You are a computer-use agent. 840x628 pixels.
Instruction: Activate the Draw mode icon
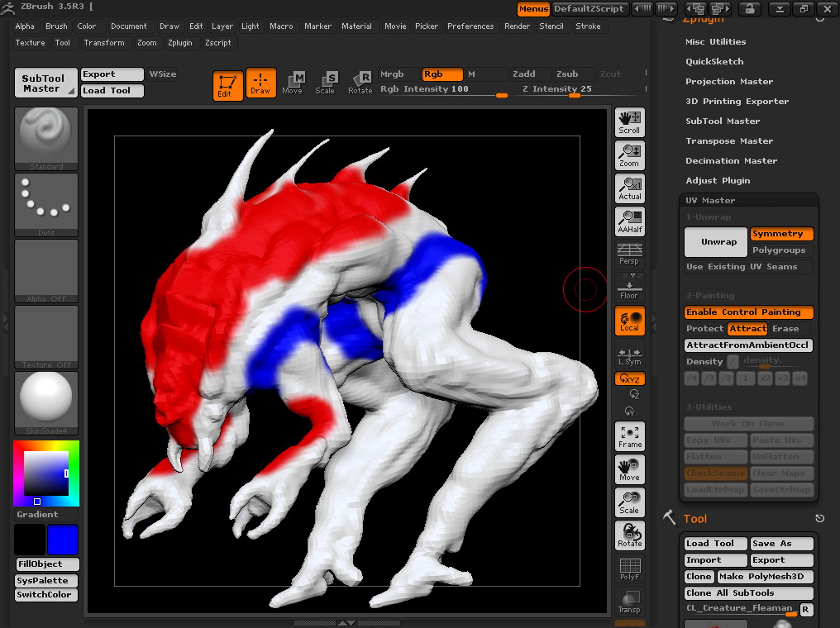[260, 84]
